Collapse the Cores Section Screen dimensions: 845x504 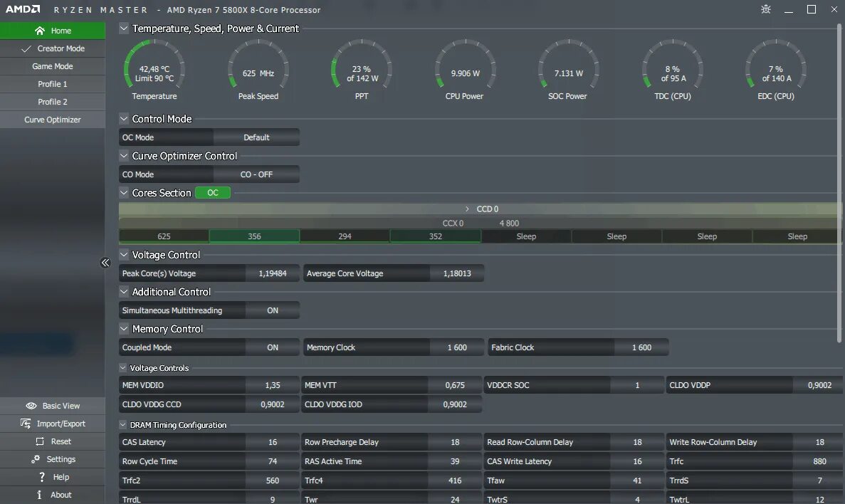(124, 192)
